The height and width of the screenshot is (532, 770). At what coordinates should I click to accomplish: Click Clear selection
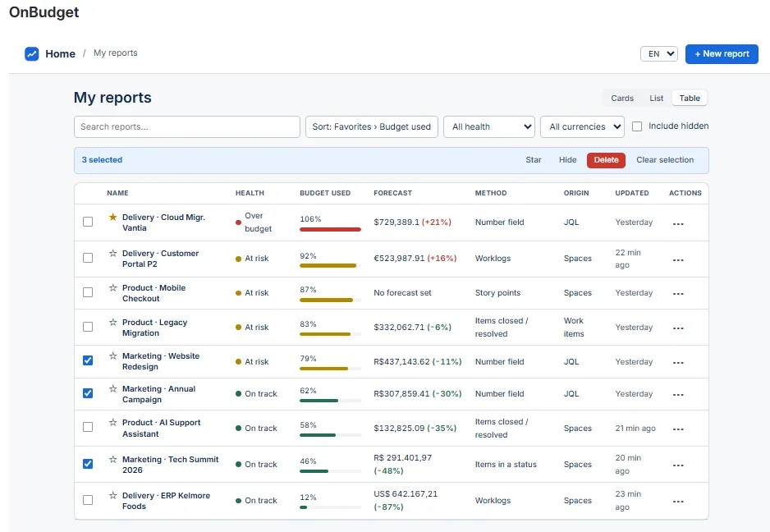point(665,160)
